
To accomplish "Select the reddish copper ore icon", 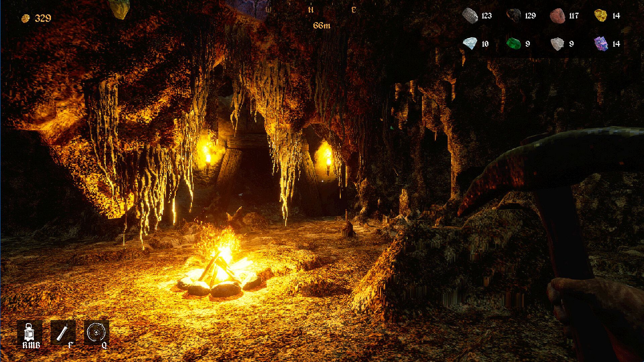I will [x=557, y=16].
